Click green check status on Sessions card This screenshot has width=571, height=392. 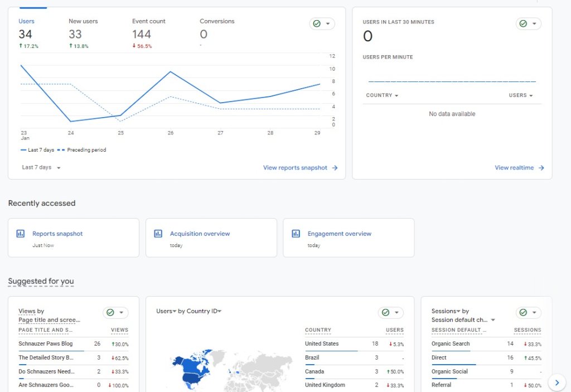(528, 313)
